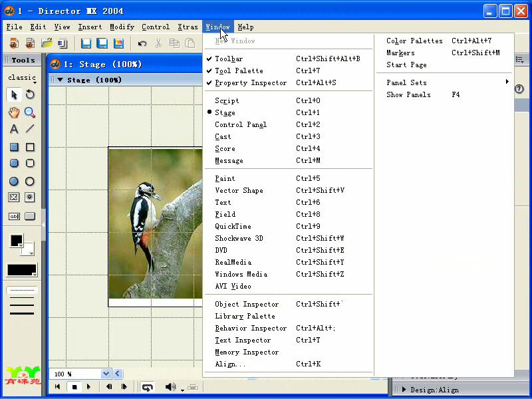Viewport: 532px width, 399px height.
Task: Select the outlined Rectangle tool
Action: (x=30, y=147)
